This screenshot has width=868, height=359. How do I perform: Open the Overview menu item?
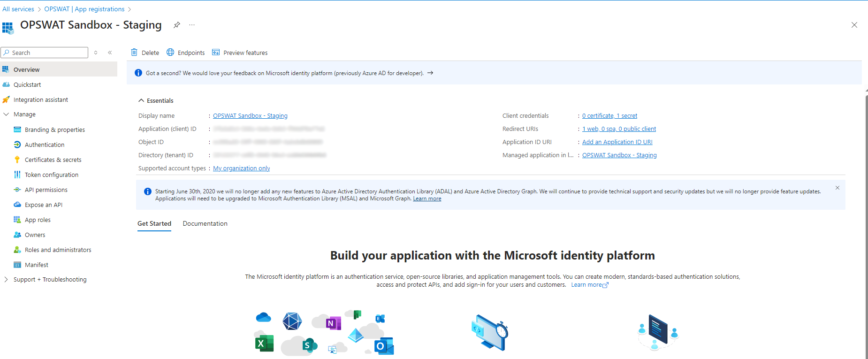[x=59, y=69]
